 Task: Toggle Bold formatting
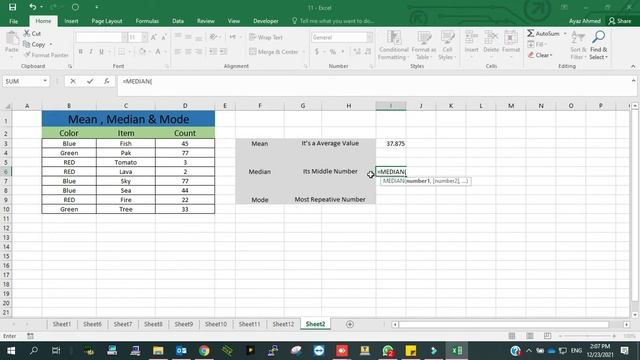[81, 51]
